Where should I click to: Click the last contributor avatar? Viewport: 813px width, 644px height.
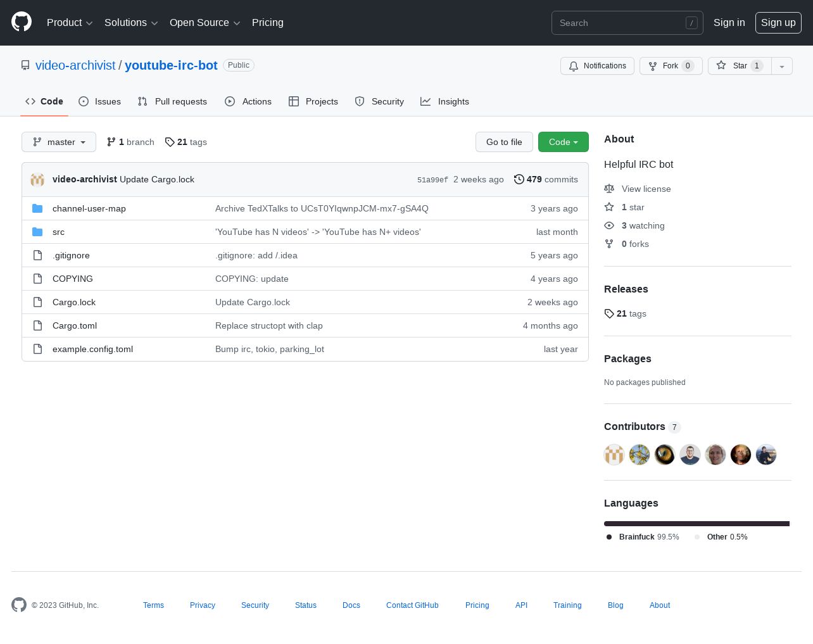click(x=766, y=455)
